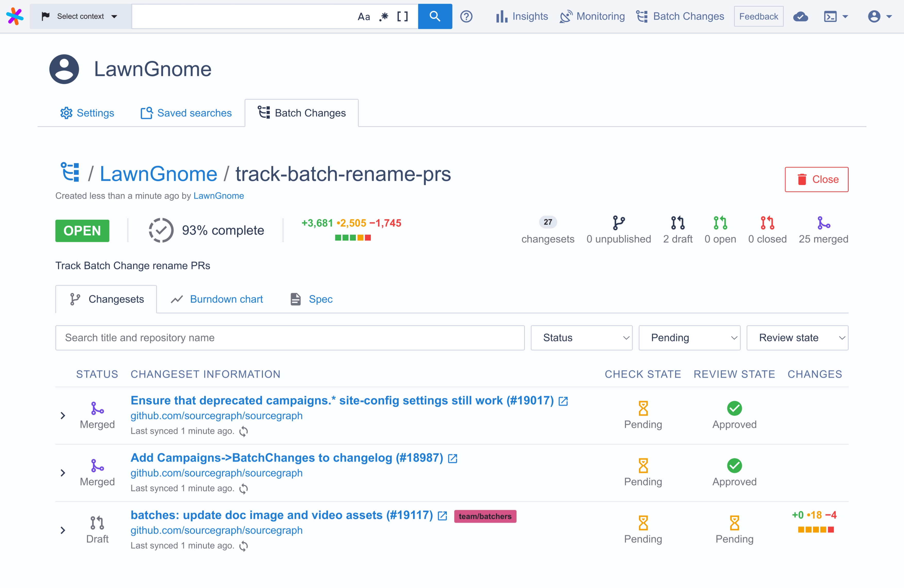Open the Status filter dropdown
904x588 pixels.
[582, 338]
